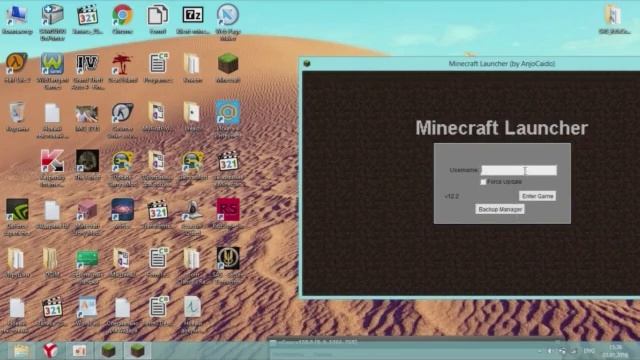Click the ENG language indicator
The width and height of the screenshot is (640, 360).
pos(589,351)
